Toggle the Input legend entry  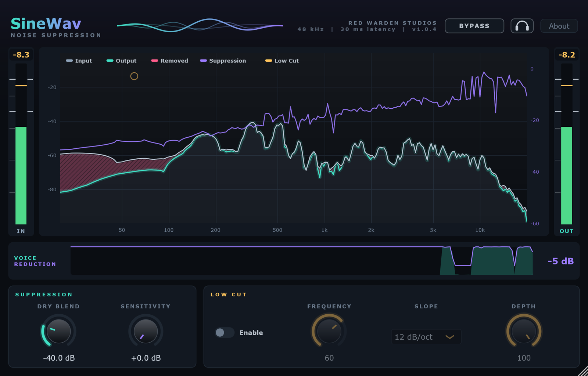79,61
